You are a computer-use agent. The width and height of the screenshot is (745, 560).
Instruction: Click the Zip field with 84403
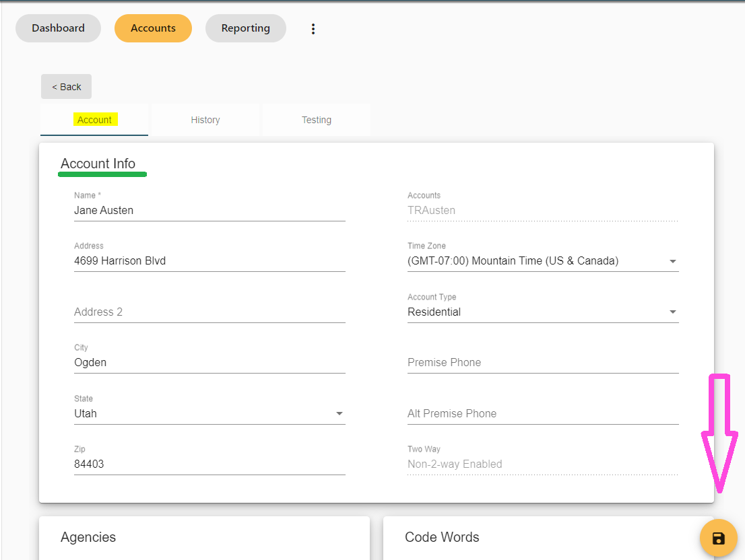(x=209, y=464)
